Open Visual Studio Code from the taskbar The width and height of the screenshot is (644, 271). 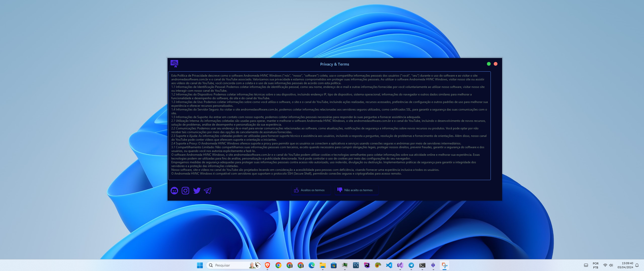click(389, 265)
